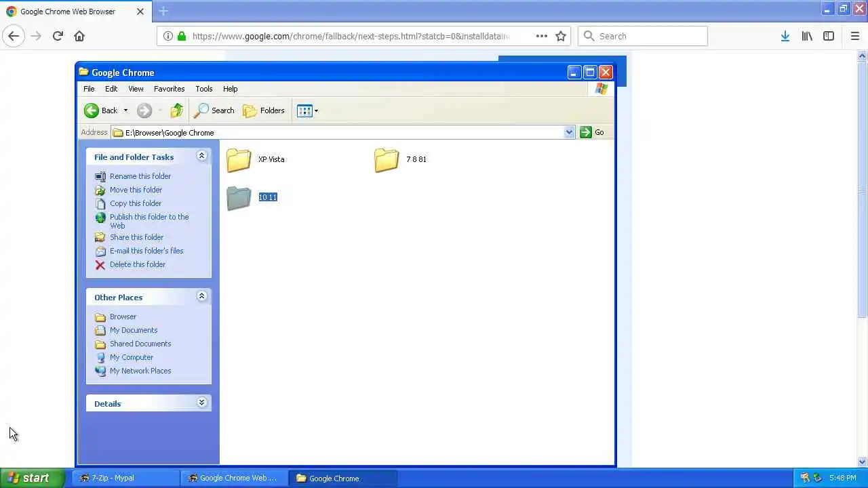Click Publish this folder to the Web
The height and width of the screenshot is (488, 868).
pyautogui.click(x=149, y=221)
